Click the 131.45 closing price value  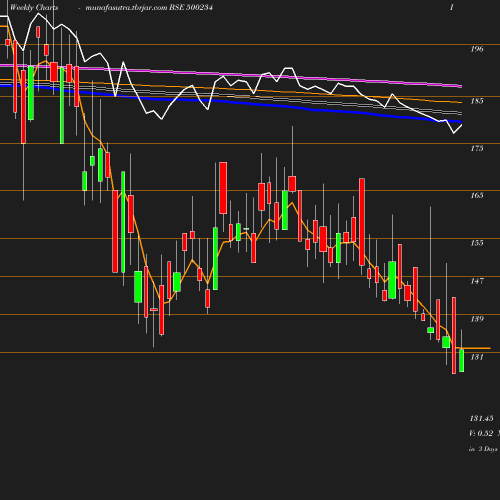click(481, 418)
